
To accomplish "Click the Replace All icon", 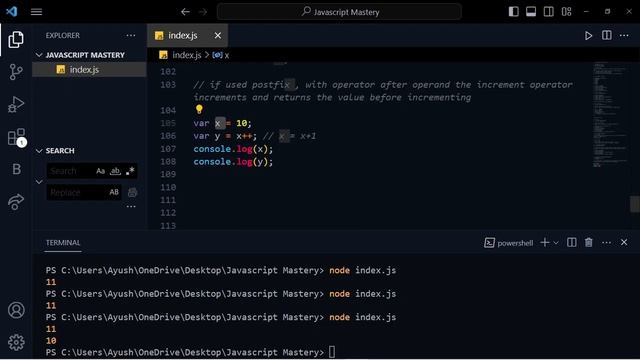I will [132, 193].
